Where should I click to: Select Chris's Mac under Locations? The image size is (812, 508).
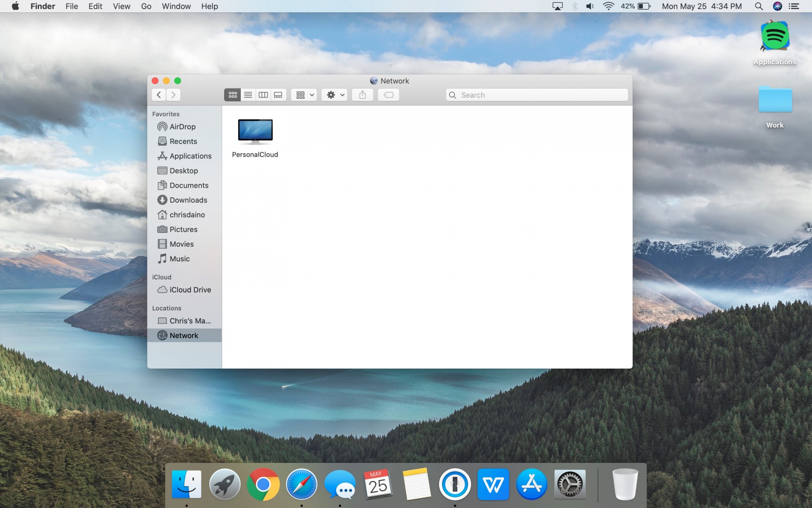pos(184,321)
